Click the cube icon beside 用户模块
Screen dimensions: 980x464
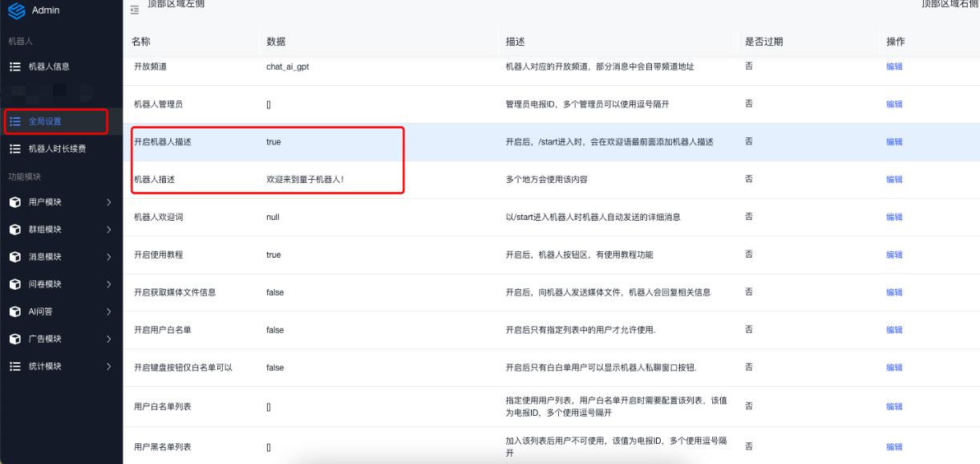(x=14, y=202)
